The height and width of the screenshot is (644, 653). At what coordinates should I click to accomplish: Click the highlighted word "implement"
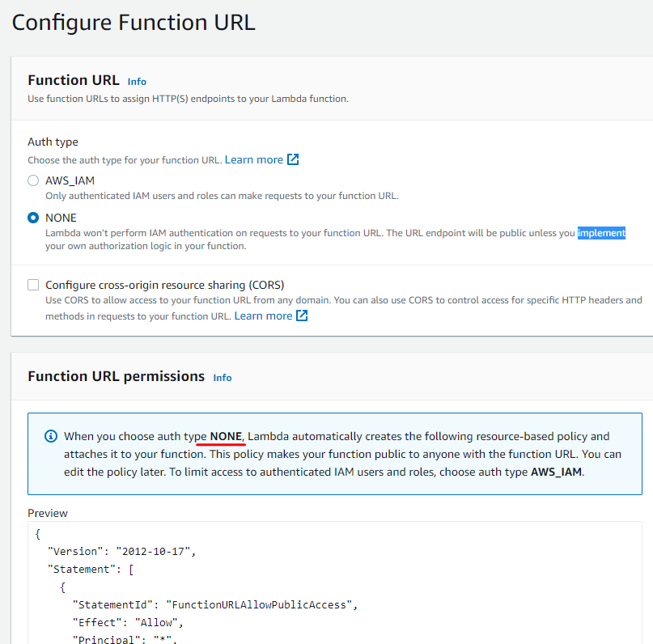(x=601, y=233)
